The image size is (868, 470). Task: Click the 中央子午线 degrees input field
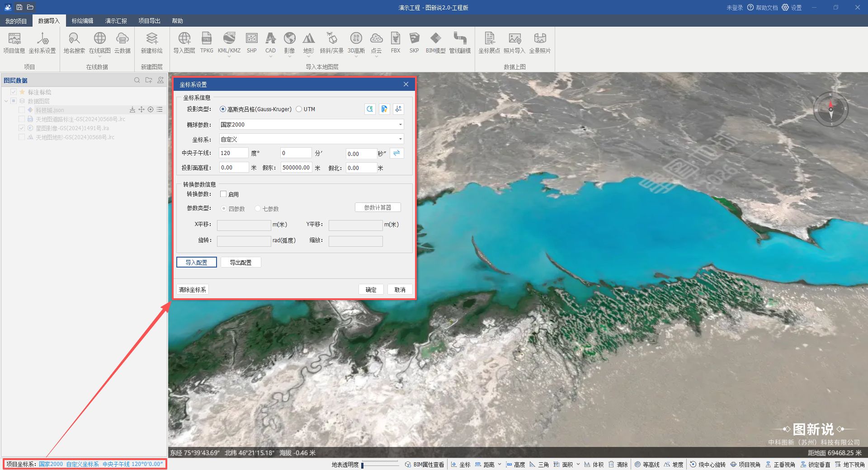click(234, 153)
